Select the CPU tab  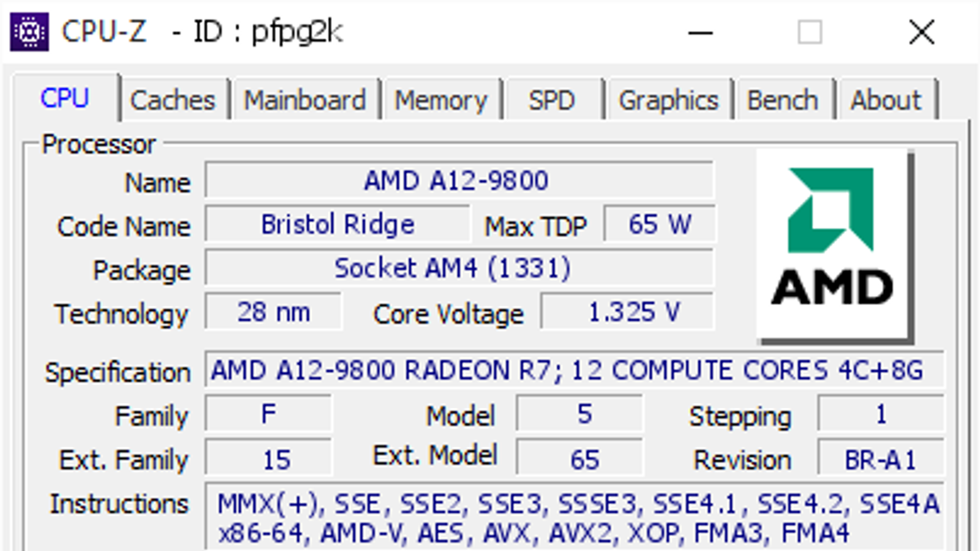pos(65,99)
